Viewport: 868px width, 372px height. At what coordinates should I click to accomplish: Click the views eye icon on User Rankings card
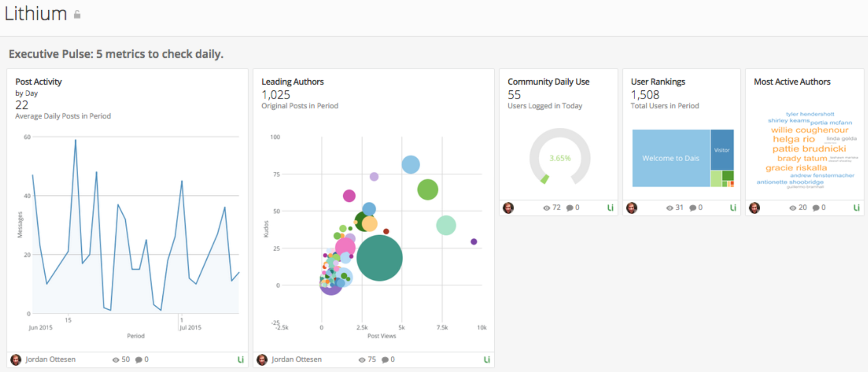click(669, 208)
